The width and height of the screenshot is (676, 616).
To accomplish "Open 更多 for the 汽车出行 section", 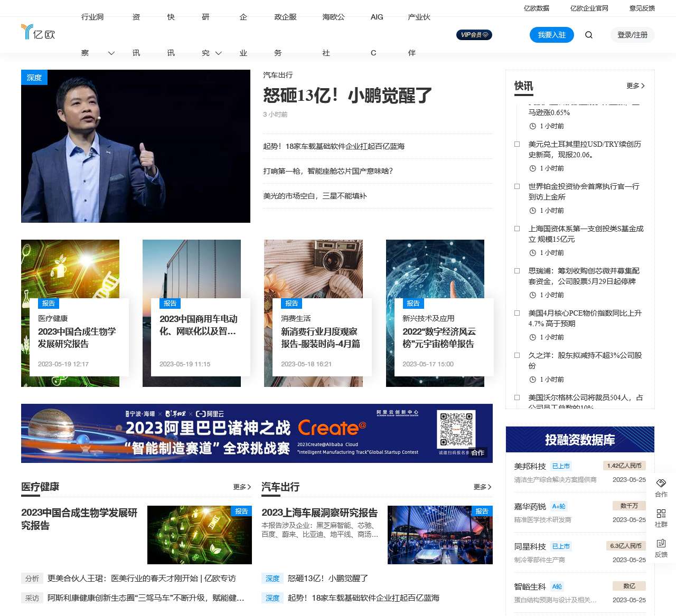I will click(482, 487).
